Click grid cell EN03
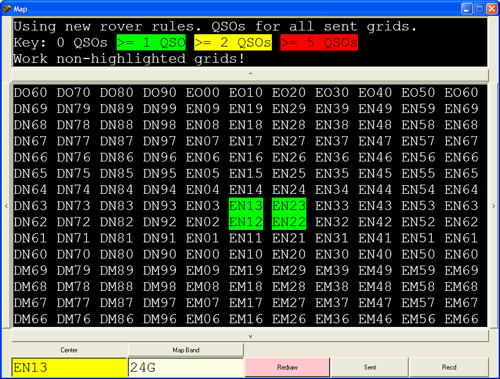Screen dimensions: 500x379 coord(203,206)
